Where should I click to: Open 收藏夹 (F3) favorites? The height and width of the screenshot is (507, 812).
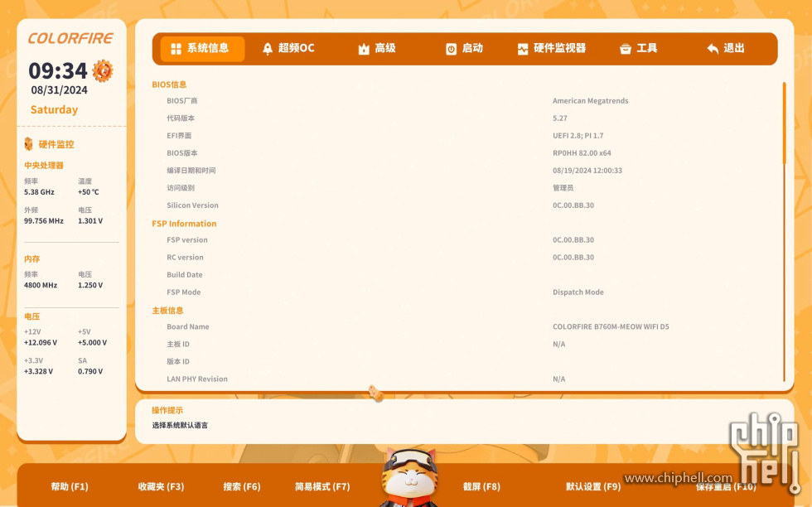pos(161,487)
